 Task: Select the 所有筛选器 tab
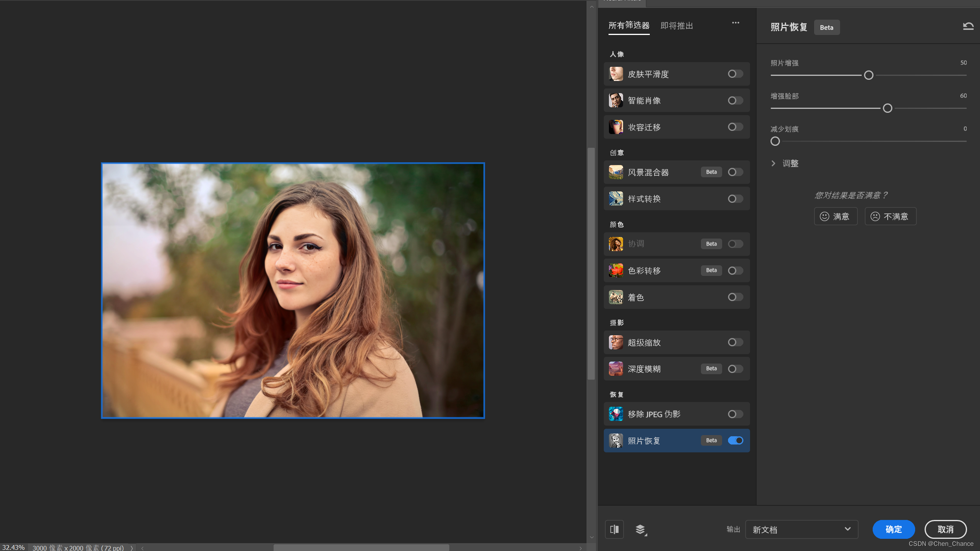629,26
